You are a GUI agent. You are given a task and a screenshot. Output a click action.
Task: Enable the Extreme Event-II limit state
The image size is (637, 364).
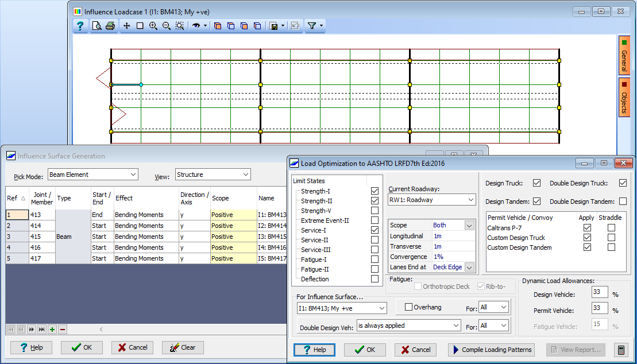[375, 220]
